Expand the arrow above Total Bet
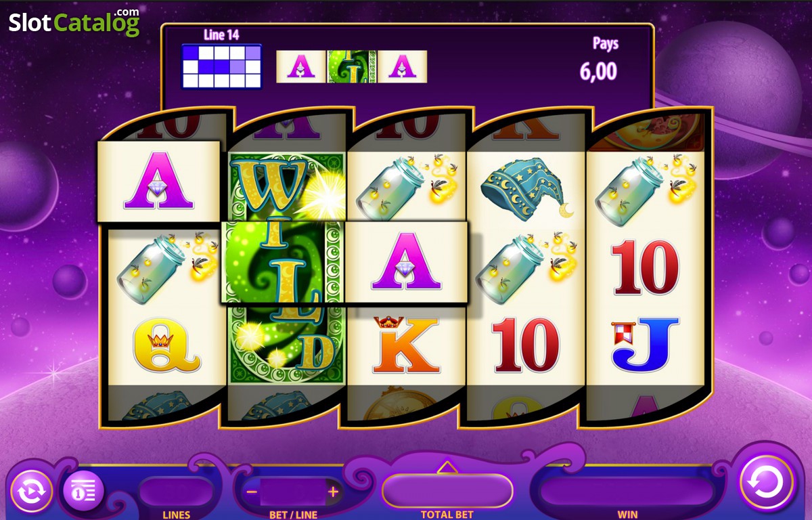The image size is (812, 520). pyautogui.click(x=447, y=467)
